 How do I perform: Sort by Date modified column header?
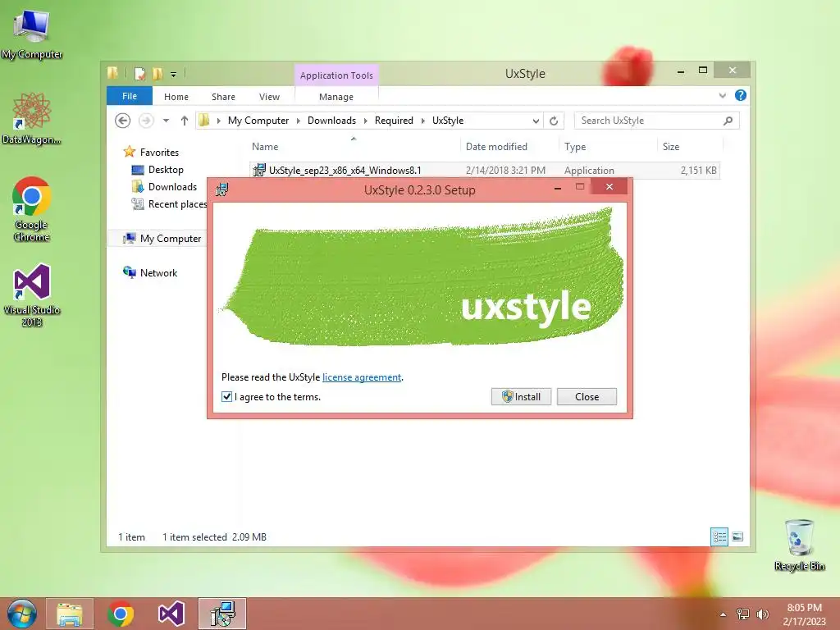(x=509, y=146)
